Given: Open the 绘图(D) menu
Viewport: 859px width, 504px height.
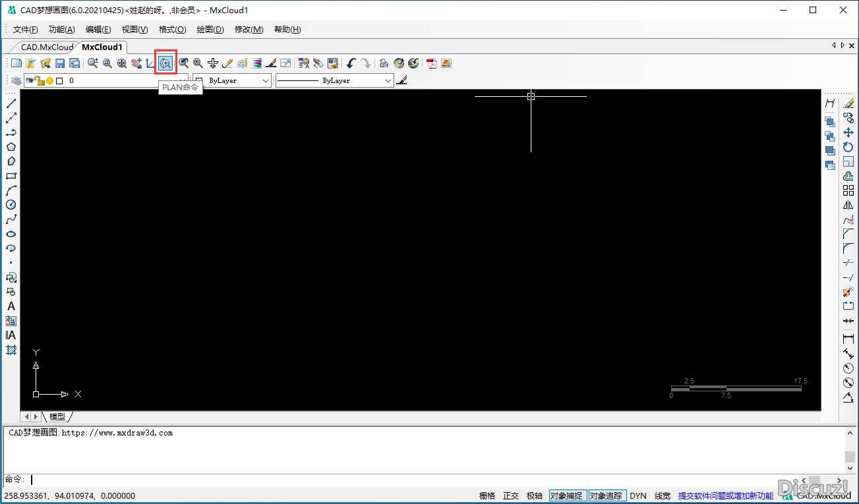Looking at the screenshot, I should 210,30.
